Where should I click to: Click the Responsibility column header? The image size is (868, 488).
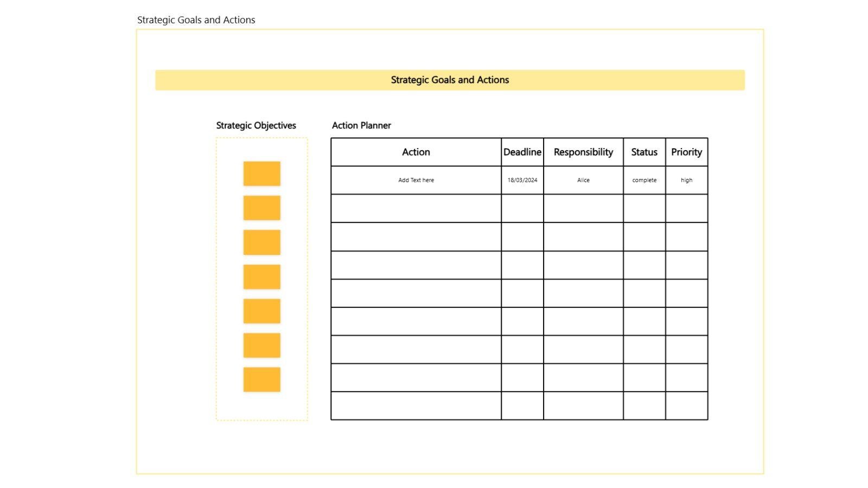tap(583, 152)
